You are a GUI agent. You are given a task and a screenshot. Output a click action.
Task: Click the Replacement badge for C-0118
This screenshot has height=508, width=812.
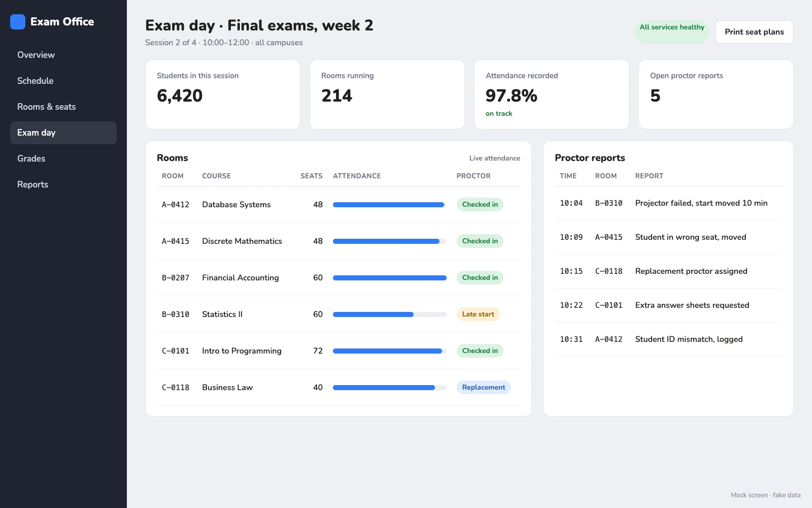484,388
